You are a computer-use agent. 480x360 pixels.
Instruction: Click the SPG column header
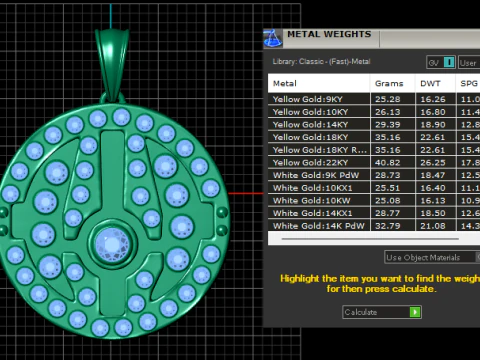468,83
